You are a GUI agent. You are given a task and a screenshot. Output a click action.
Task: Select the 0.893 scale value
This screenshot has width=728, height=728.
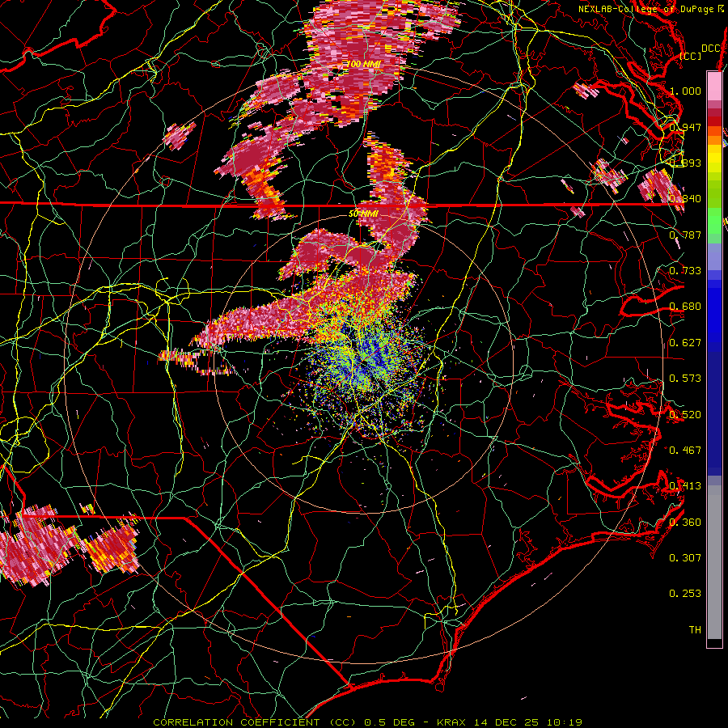[x=685, y=163]
